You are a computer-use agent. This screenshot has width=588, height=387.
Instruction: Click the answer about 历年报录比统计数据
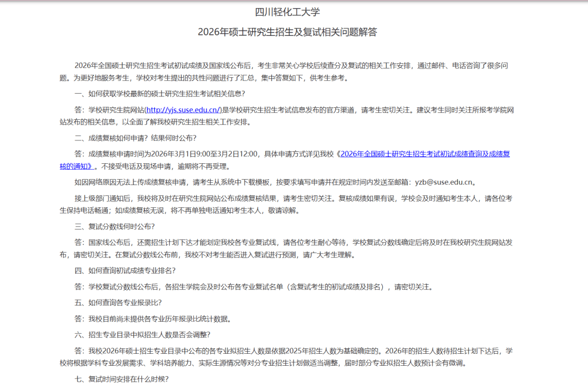159,318
